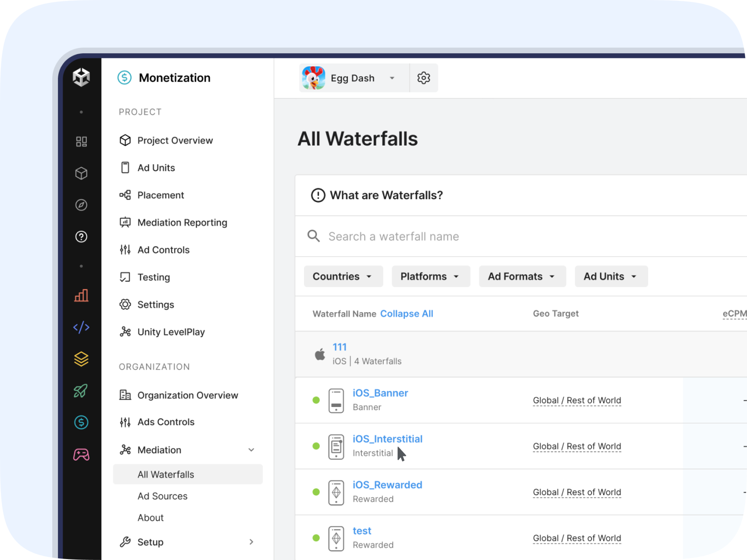Open the dashboard grid icon in the dark sidebar

point(81,141)
